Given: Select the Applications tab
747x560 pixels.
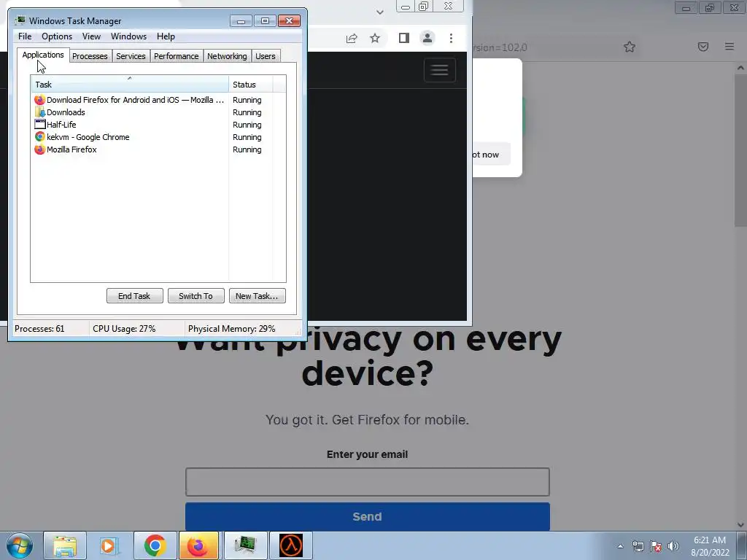Looking at the screenshot, I should [43, 55].
